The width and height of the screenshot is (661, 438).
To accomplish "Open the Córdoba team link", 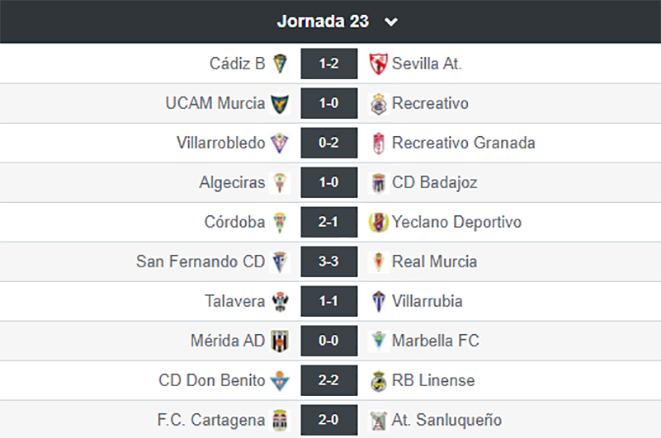I will pos(235,222).
